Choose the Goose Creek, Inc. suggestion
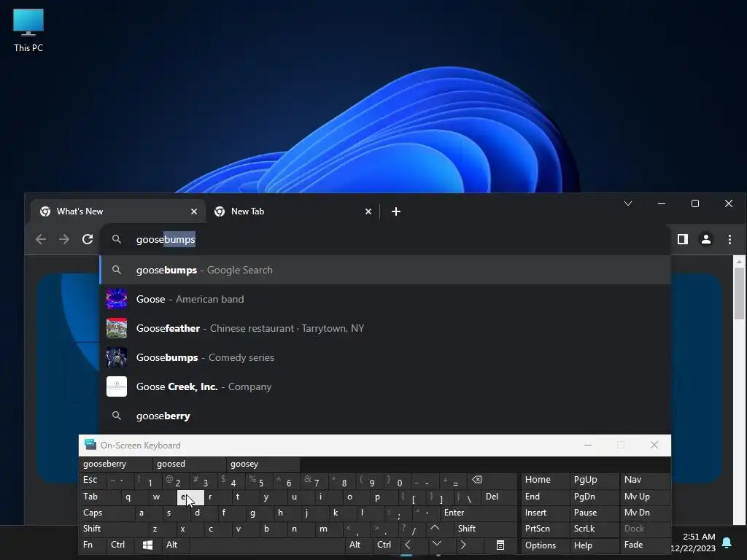 [385, 386]
